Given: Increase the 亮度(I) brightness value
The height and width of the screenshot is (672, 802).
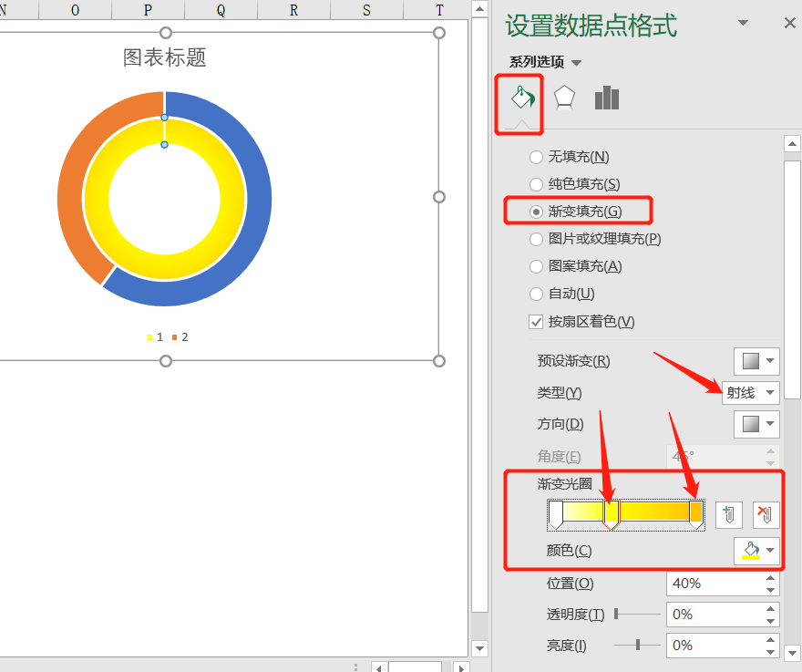Looking at the screenshot, I should 770,640.
